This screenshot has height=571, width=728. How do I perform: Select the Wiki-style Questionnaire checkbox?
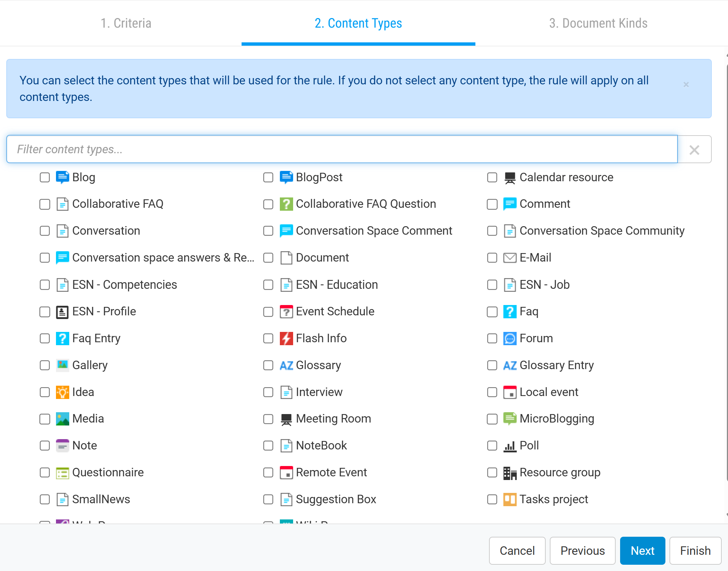point(45,473)
